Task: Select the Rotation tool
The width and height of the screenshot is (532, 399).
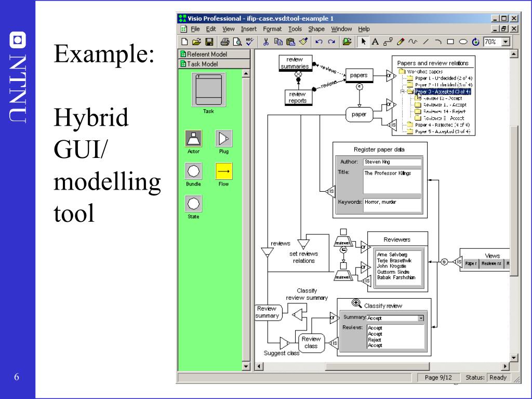Action: coord(476,42)
